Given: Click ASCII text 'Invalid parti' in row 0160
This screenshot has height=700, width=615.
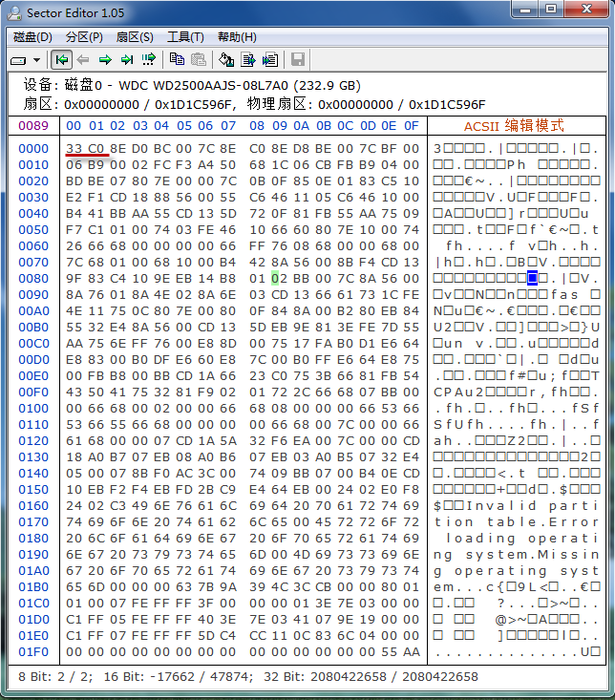Looking at the screenshot, I should click(x=532, y=506).
